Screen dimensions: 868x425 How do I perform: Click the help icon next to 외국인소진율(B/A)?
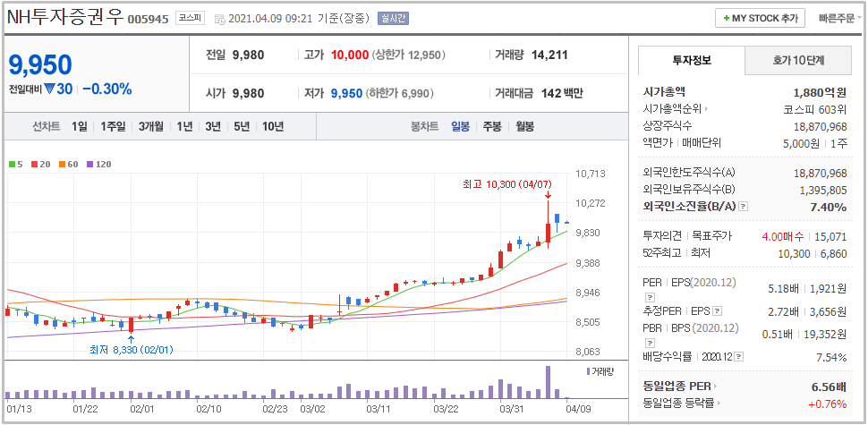744,207
